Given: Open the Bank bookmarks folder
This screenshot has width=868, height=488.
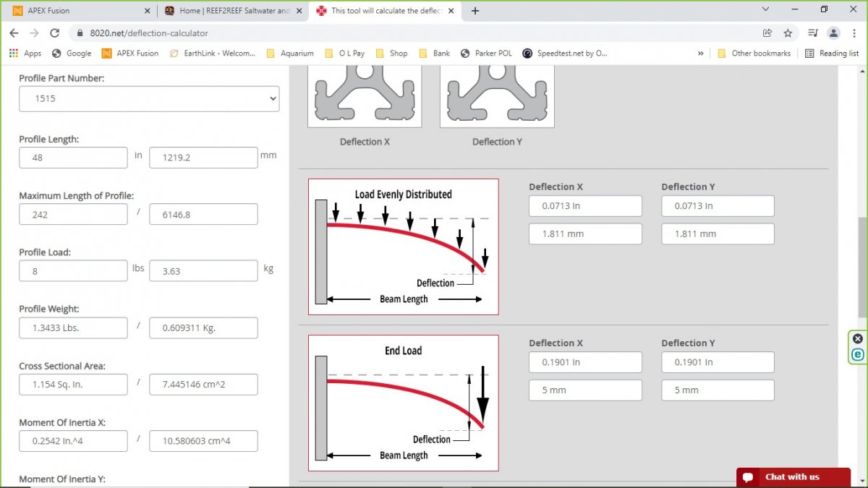Looking at the screenshot, I should pyautogui.click(x=434, y=53).
